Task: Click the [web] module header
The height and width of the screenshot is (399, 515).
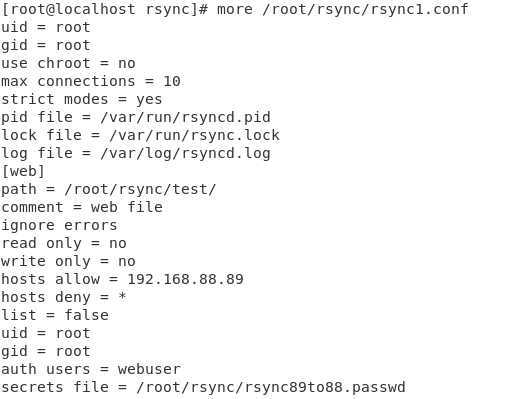Action: (23, 171)
